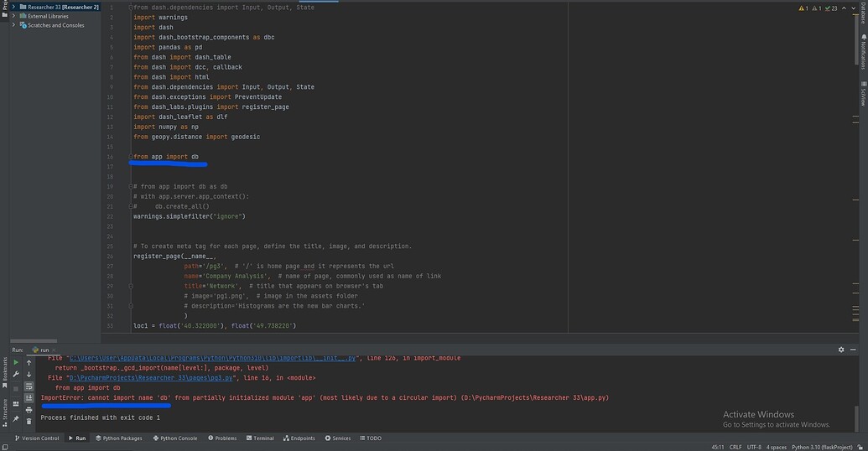Open Python Console tab
The width and height of the screenshot is (868, 451).
[x=175, y=438]
